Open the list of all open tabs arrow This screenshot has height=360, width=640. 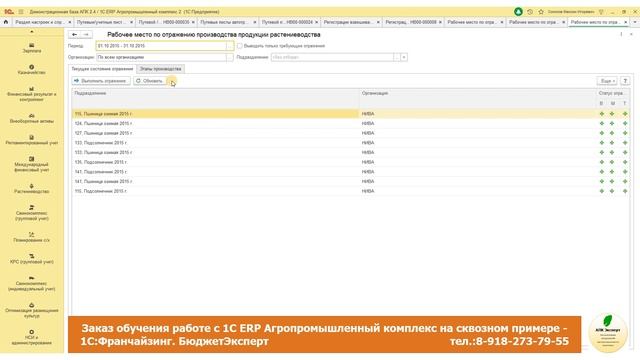[x=635, y=22]
